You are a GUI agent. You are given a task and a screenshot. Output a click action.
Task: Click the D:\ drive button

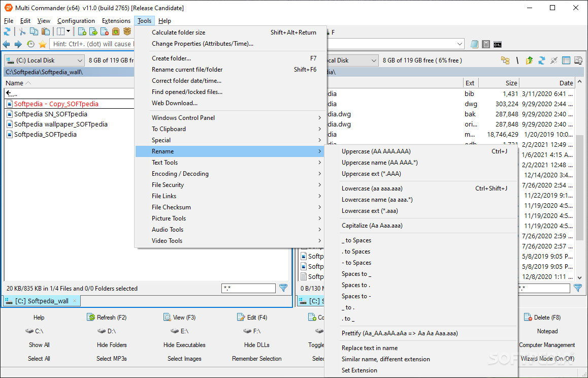pyautogui.click(x=107, y=331)
